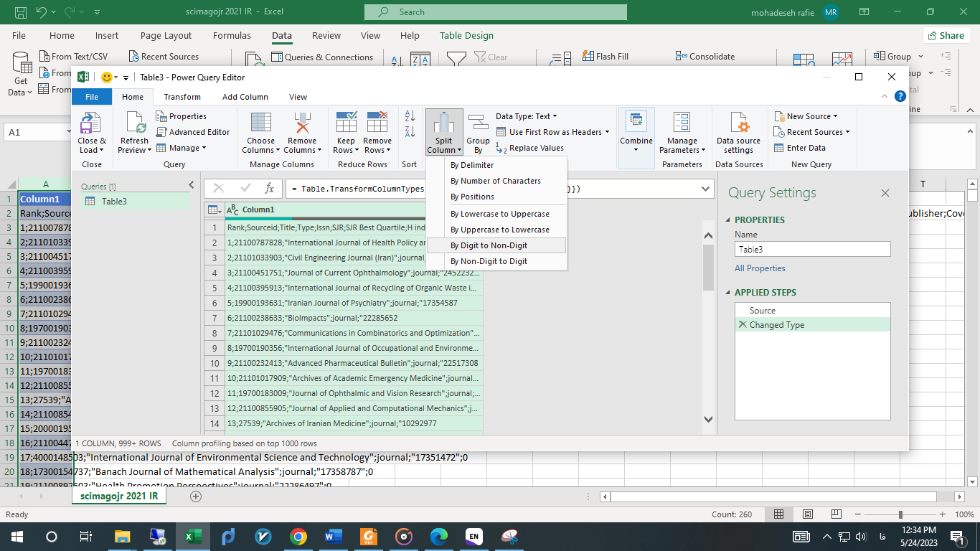980x551 pixels.
Task: Click table corner icon in data grid
Action: 213,209
